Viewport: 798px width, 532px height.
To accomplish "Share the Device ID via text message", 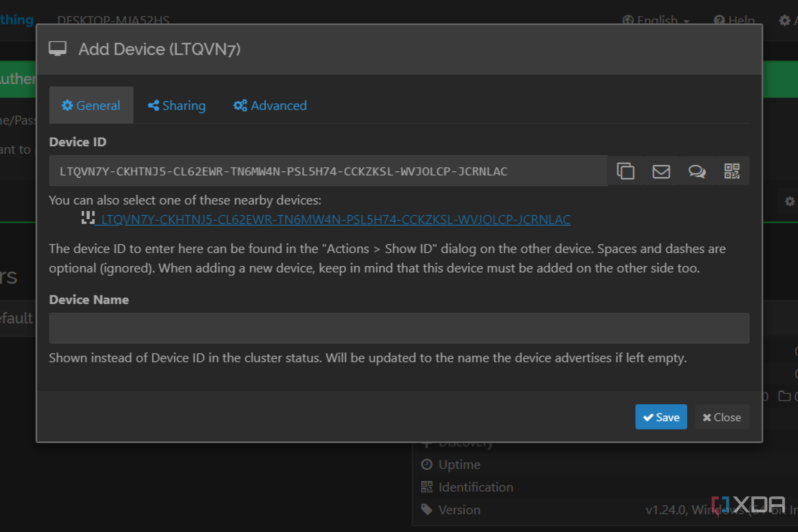I will [x=697, y=171].
